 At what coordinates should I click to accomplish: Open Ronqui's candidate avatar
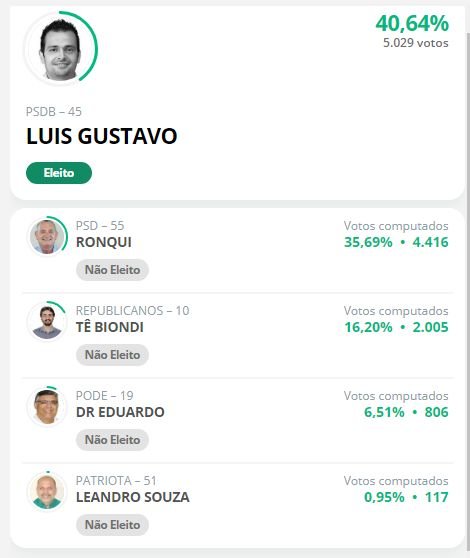[x=47, y=236]
